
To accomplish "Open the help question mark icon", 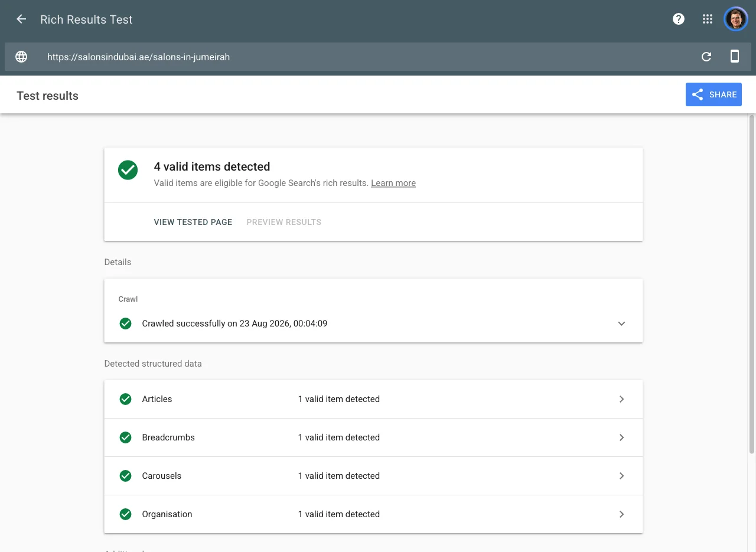I will pos(679,19).
